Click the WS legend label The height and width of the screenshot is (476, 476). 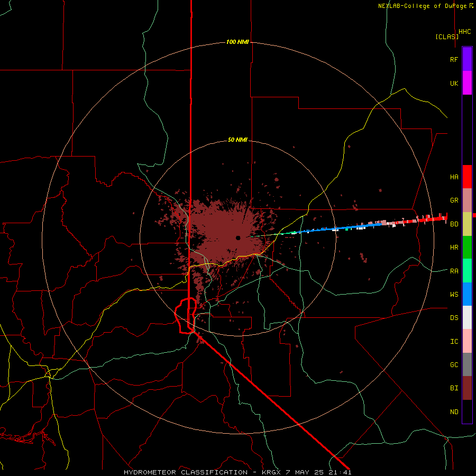(x=454, y=294)
